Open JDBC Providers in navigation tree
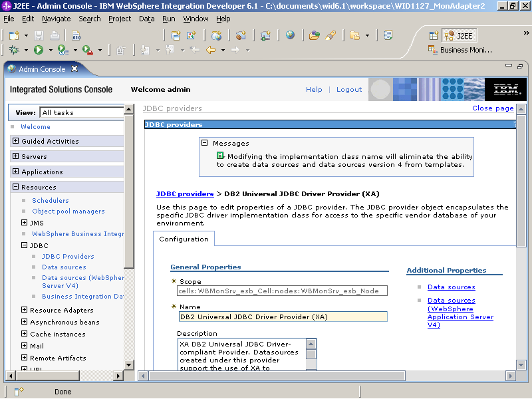The height and width of the screenshot is (399, 532). pos(68,257)
